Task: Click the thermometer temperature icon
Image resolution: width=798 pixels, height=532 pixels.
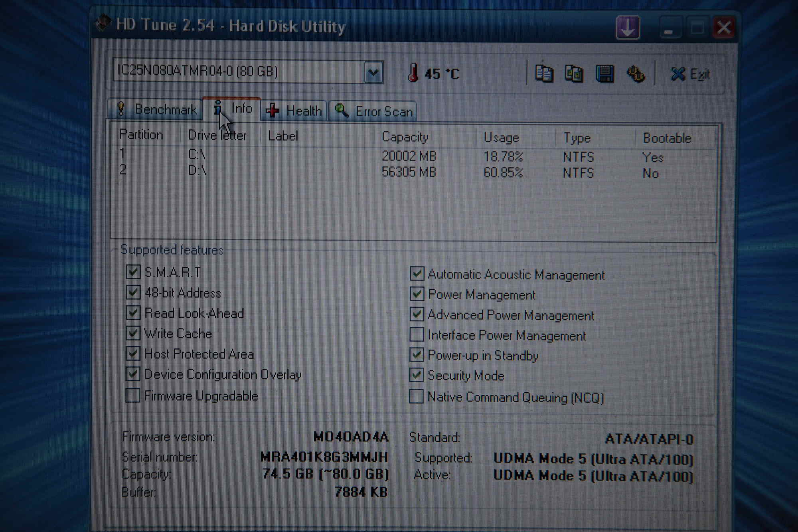Action: [413, 73]
